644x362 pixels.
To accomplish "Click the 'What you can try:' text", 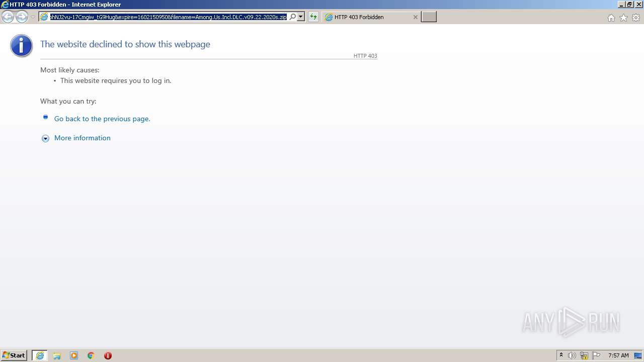I will point(68,101).
